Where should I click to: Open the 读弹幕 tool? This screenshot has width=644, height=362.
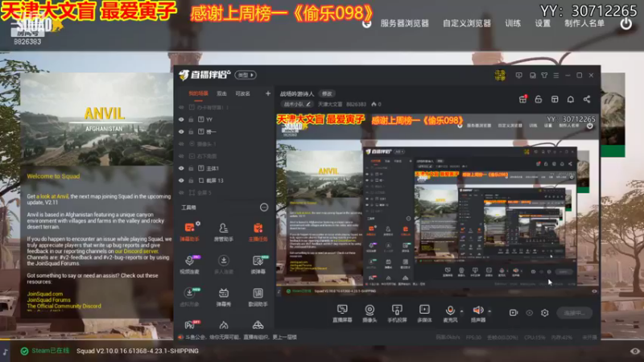click(258, 265)
